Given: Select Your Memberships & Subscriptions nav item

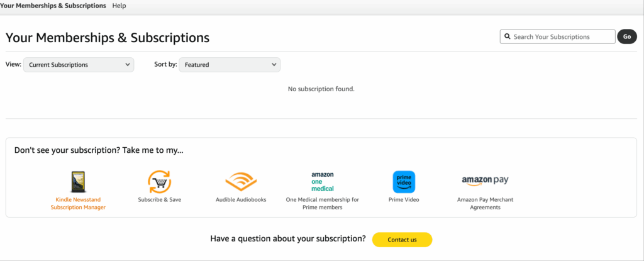Looking at the screenshot, I should 53,6.
